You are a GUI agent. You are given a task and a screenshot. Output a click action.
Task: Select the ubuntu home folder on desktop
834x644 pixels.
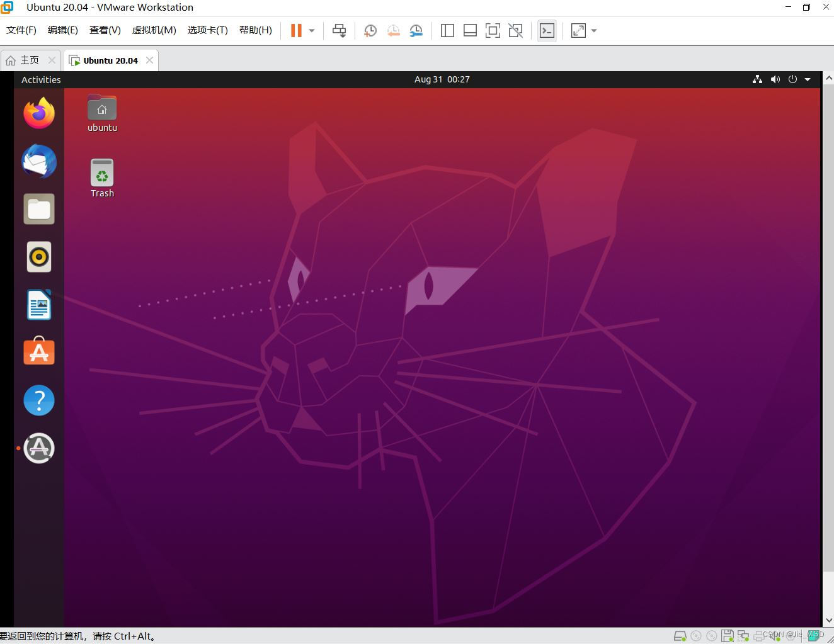(102, 113)
